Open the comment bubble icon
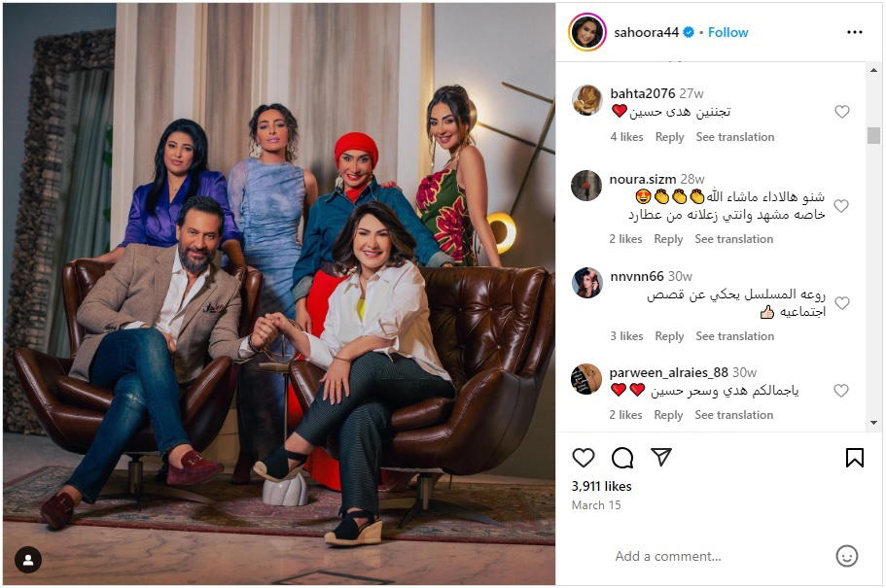This screenshot has height=588, width=886. pyautogui.click(x=622, y=458)
